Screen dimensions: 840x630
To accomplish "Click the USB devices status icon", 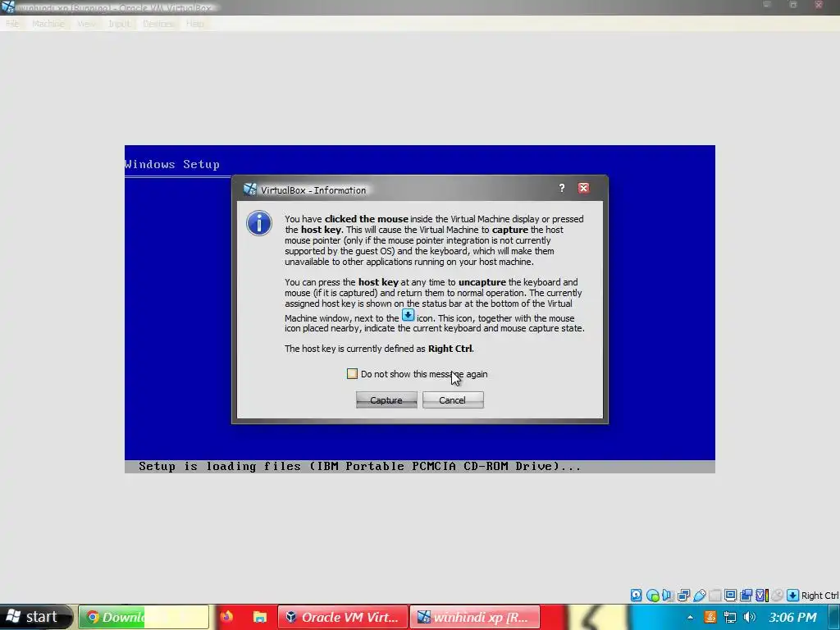I will pos(700,596).
